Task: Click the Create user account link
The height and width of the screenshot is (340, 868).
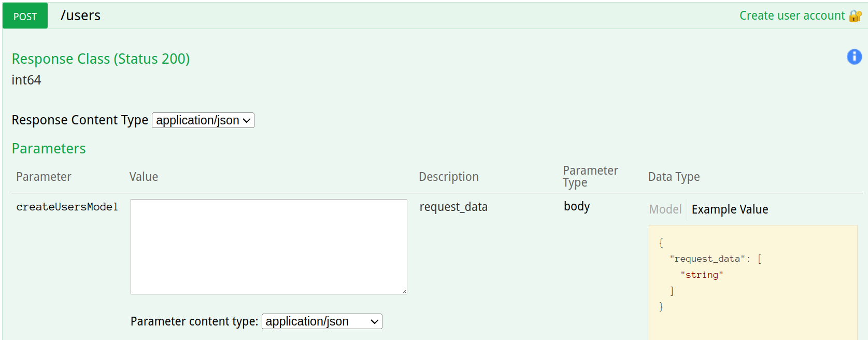Action: 792,16
